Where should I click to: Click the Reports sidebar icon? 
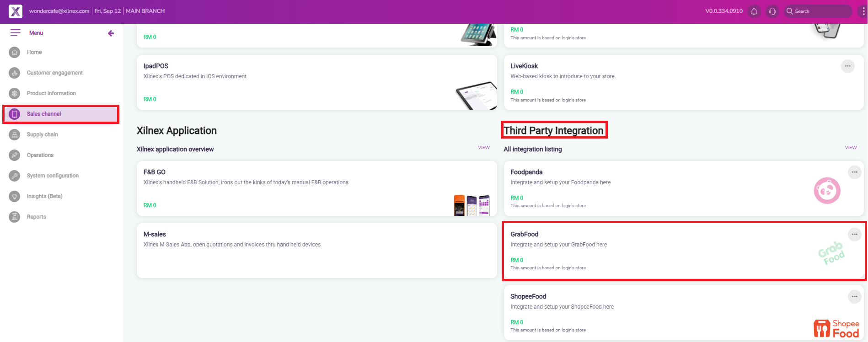(x=15, y=217)
